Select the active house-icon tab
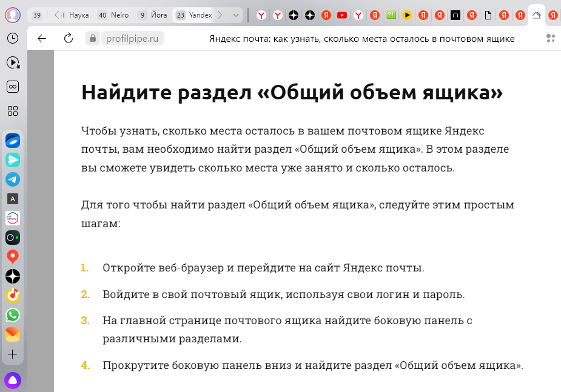This screenshot has height=392, width=561. [x=536, y=15]
